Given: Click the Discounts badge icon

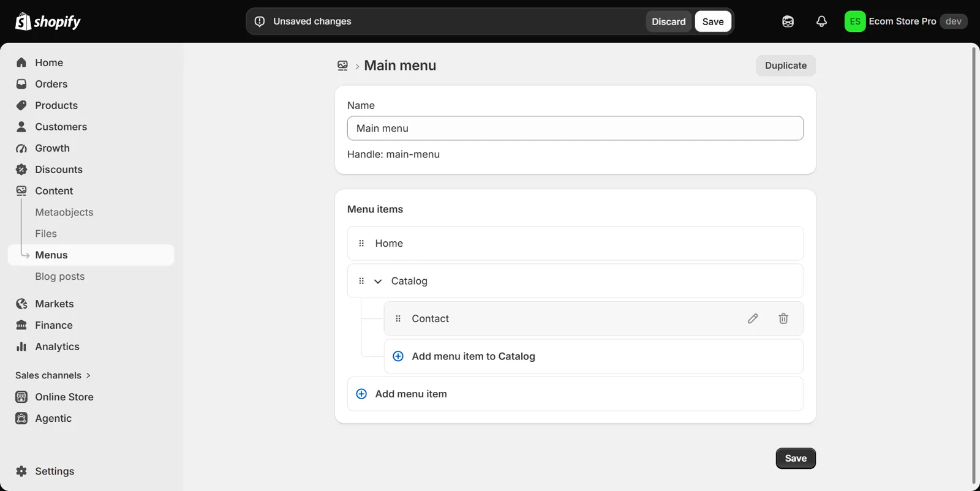Looking at the screenshot, I should 21,170.
